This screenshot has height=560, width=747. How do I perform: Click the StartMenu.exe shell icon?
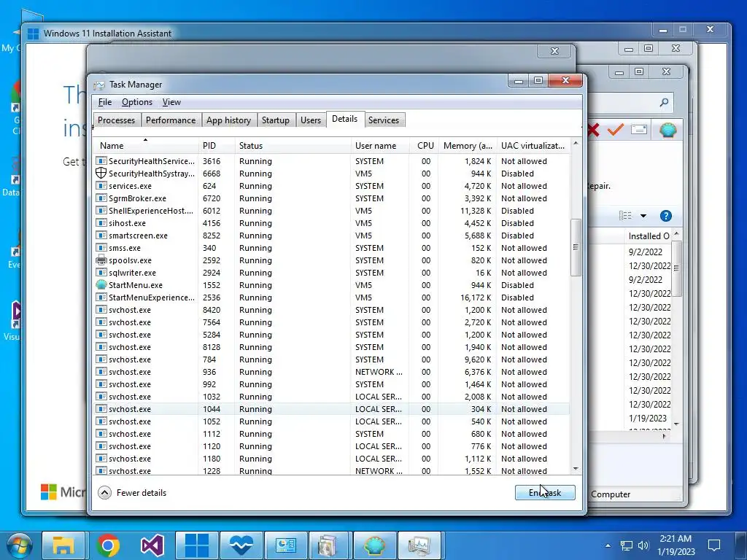coord(101,285)
